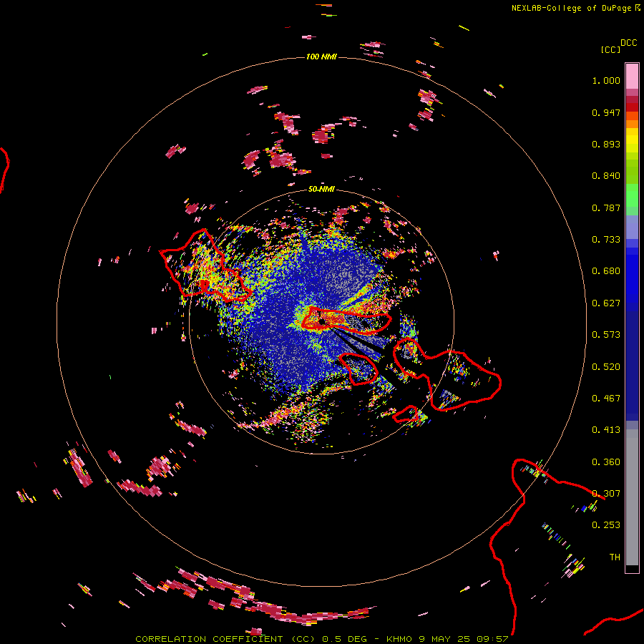Screen dimensions: 644x644
Task: Click the 0.307 scale value
Action: coord(606,494)
